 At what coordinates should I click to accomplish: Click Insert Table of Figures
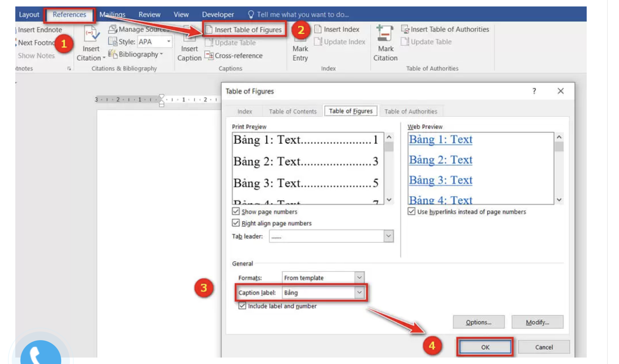245,30
